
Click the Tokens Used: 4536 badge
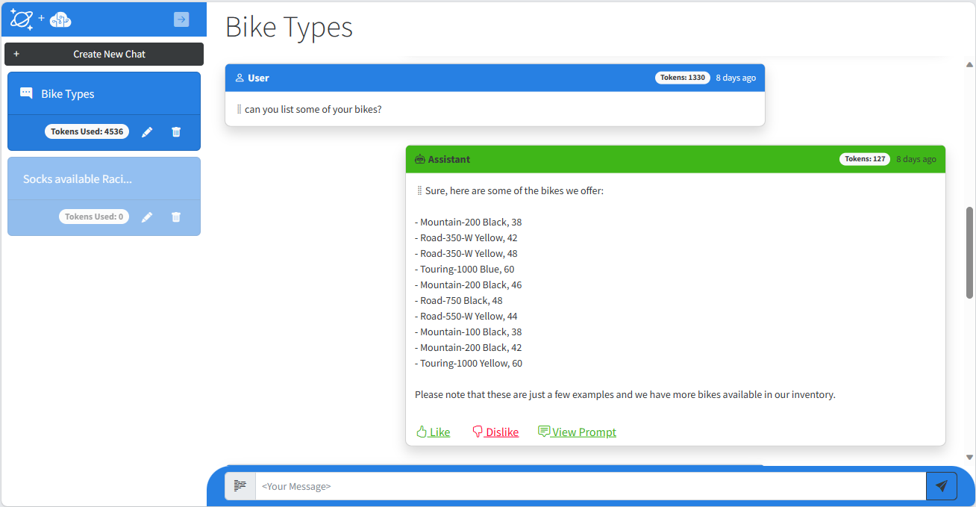click(x=87, y=132)
